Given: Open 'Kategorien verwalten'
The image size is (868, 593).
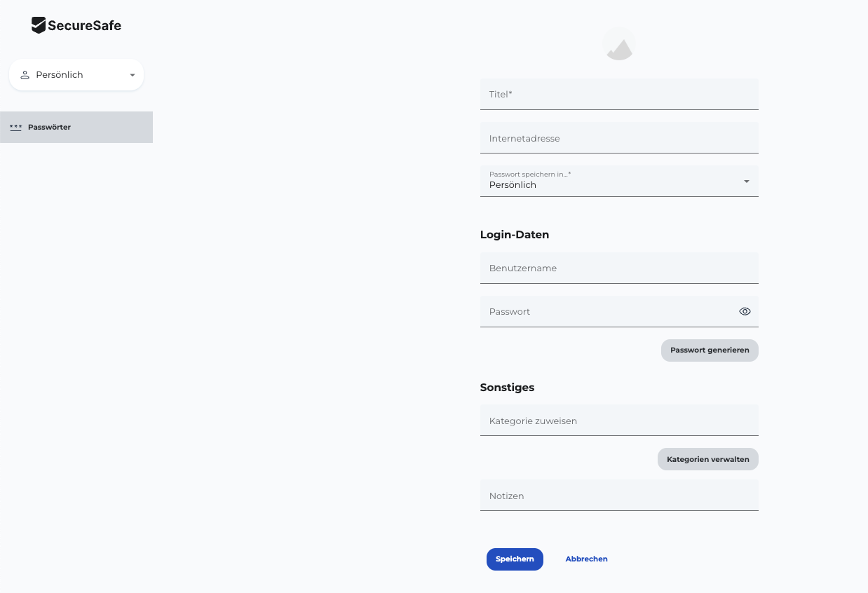Looking at the screenshot, I should tap(707, 459).
